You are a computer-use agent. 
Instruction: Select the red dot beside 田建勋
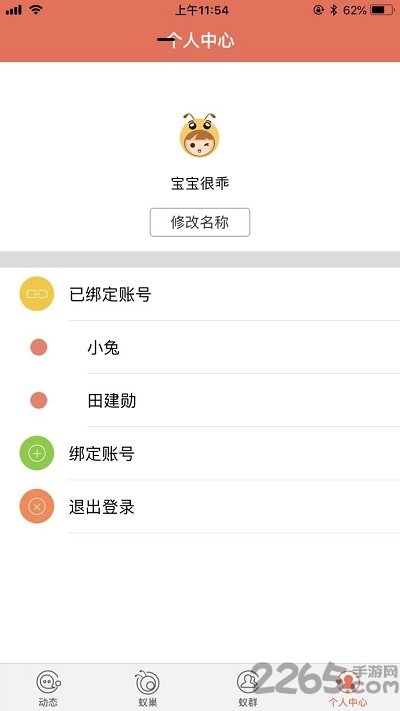(x=39, y=400)
